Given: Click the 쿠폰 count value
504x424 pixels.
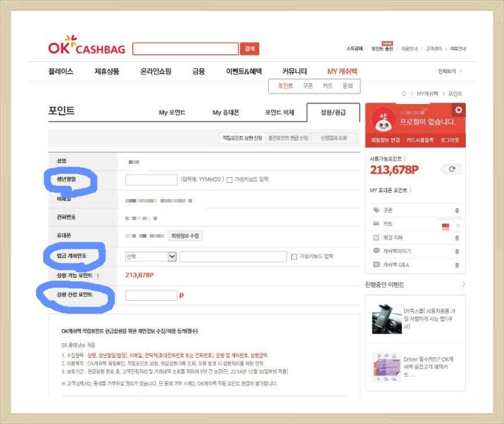Looking at the screenshot, I should [457, 210].
